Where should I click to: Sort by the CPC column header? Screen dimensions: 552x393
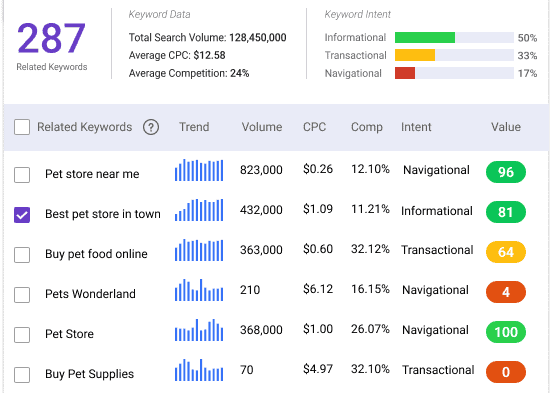click(x=314, y=127)
